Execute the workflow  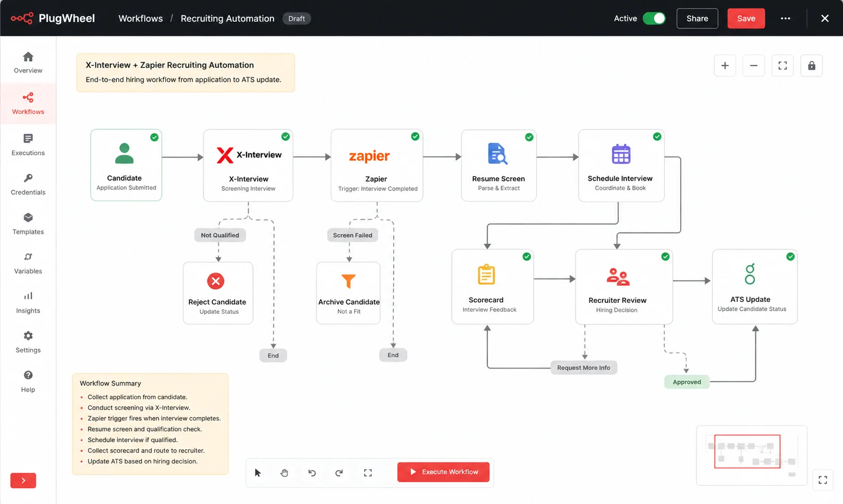443,472
